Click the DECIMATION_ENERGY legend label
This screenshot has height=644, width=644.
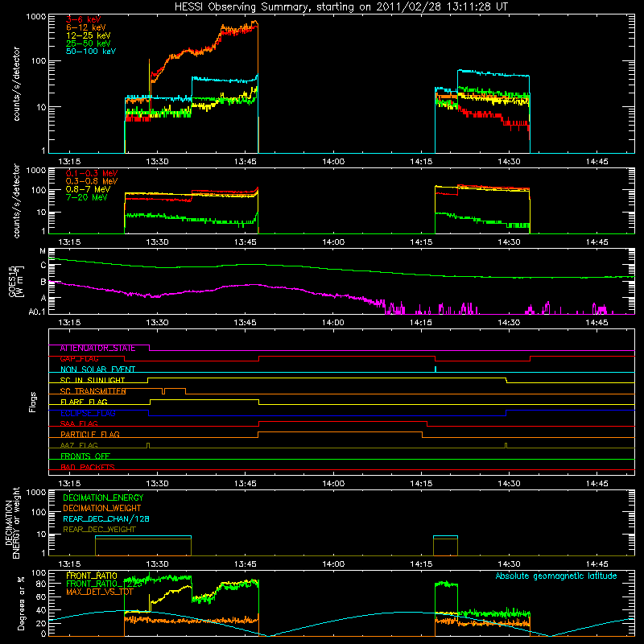click(x=103, y=497)
